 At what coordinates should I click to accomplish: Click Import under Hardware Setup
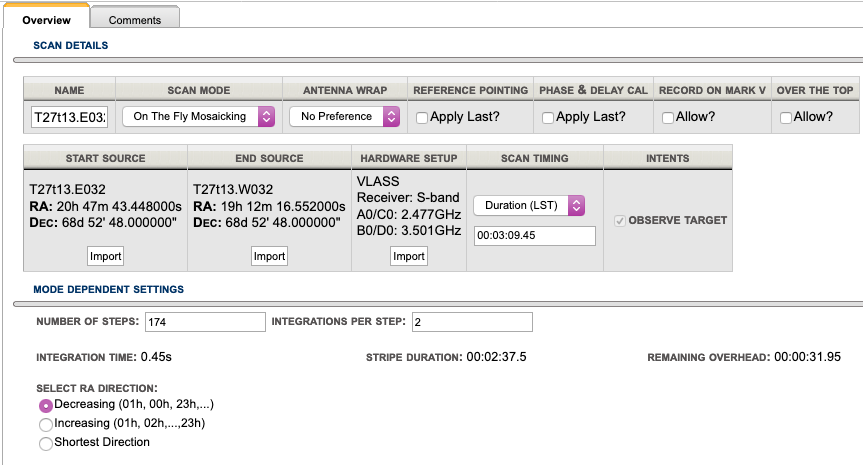pos(408,256)
